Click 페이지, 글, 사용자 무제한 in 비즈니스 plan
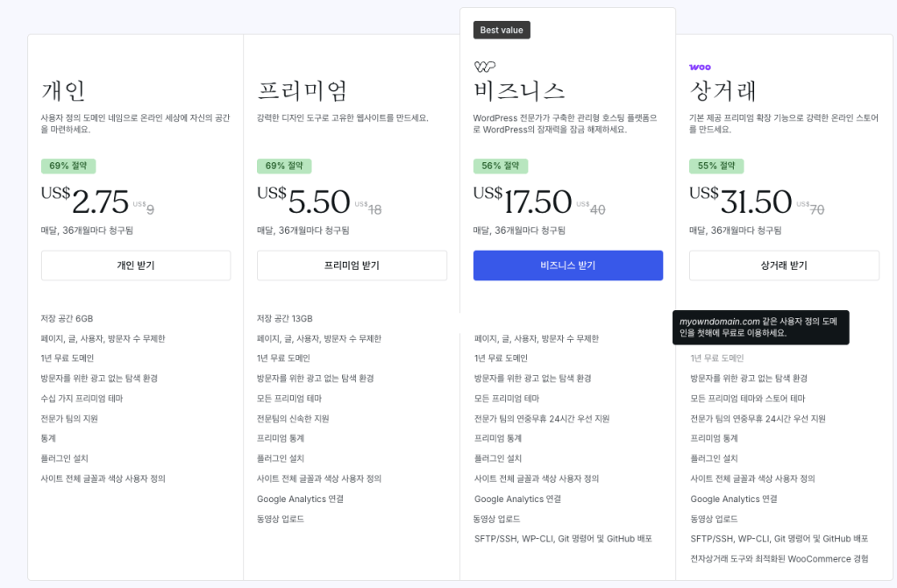This screenshot has height=588, width=897. [537, 338]
